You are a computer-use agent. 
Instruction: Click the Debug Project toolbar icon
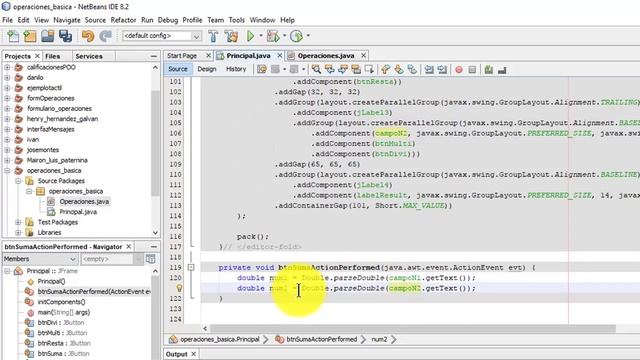[273, 36]
